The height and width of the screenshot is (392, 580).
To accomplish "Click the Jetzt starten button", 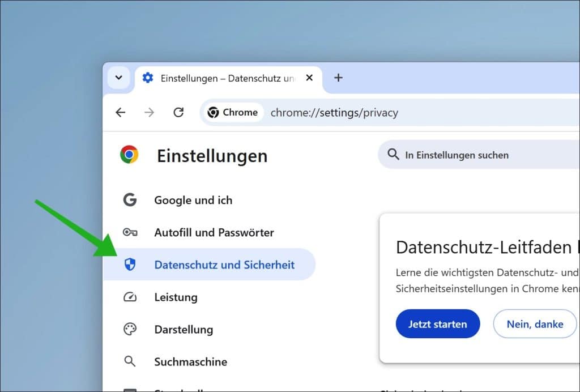I will pos(437,323).
